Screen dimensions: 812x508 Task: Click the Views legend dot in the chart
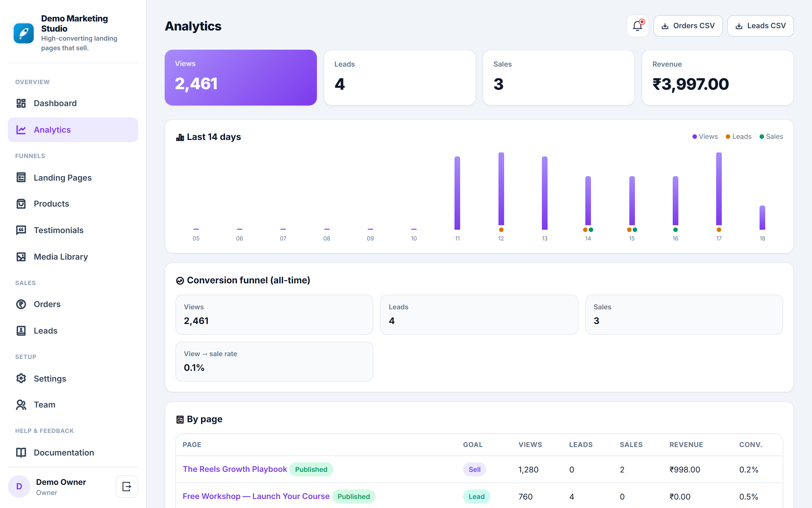694,136
